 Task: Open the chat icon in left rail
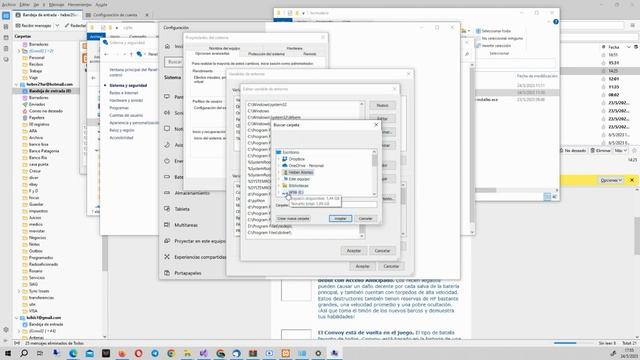pos(6,60)
